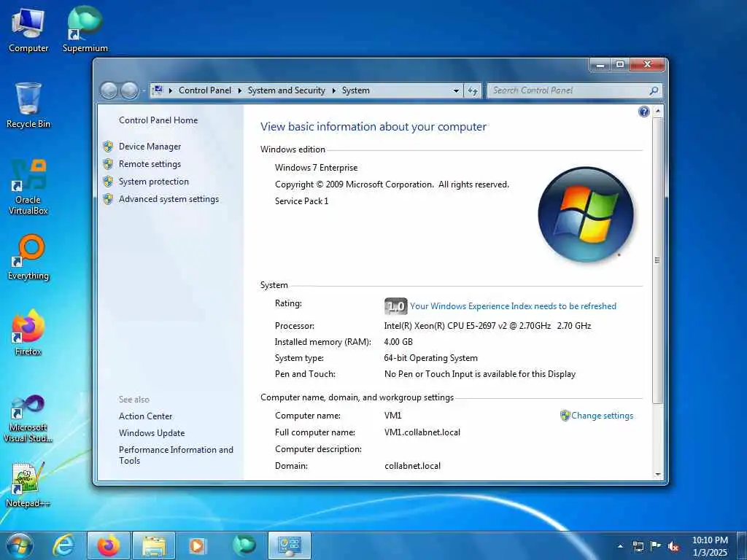
Task: Select the Firefox desktop shortcut
Action: tap(28, 332)
